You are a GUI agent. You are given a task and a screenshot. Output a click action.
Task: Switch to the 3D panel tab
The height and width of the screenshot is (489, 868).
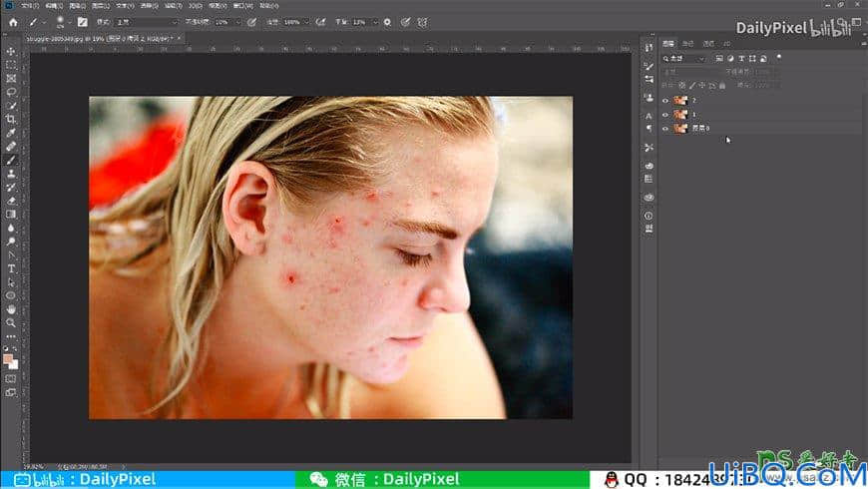[727, 43]
